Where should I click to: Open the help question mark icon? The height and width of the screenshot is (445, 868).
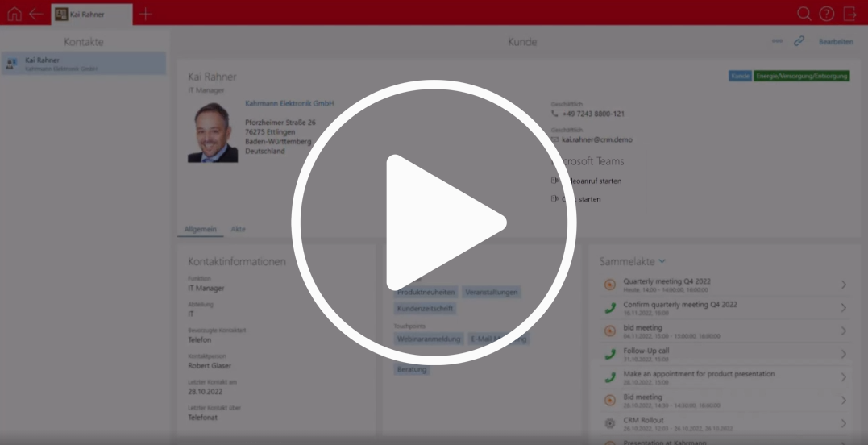(826, 14)
